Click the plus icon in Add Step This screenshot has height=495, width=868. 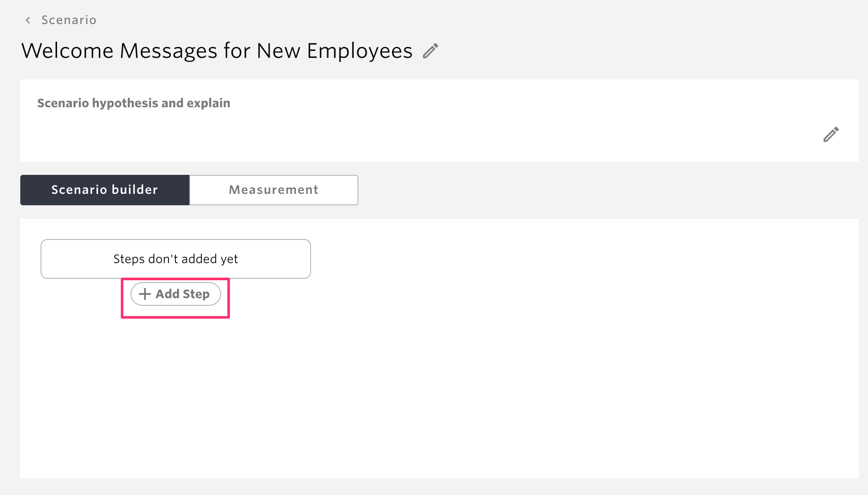(145, 294)
